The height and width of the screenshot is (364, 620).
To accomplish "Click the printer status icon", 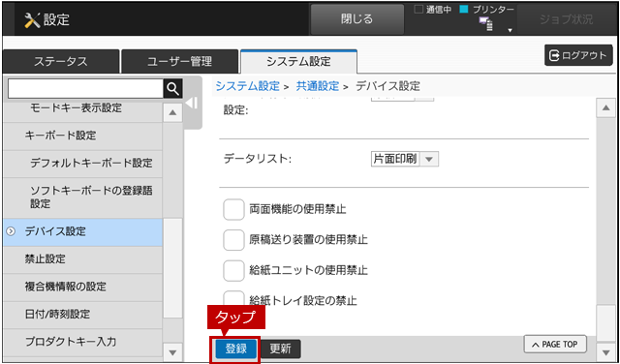I will click(486, 24).
